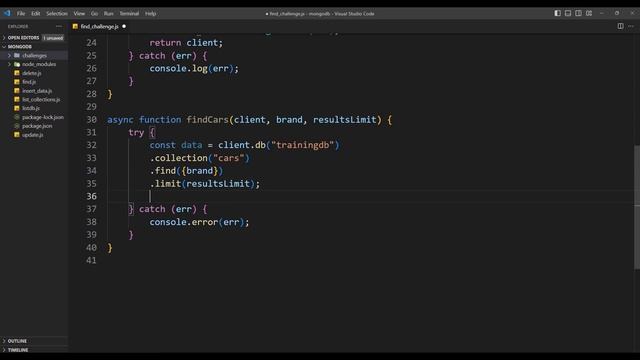Image resolution: width=640 pixels, height=360 pixels.
Task: Toggle primary sidebar layout icon
Action: (x=558, y=13)
